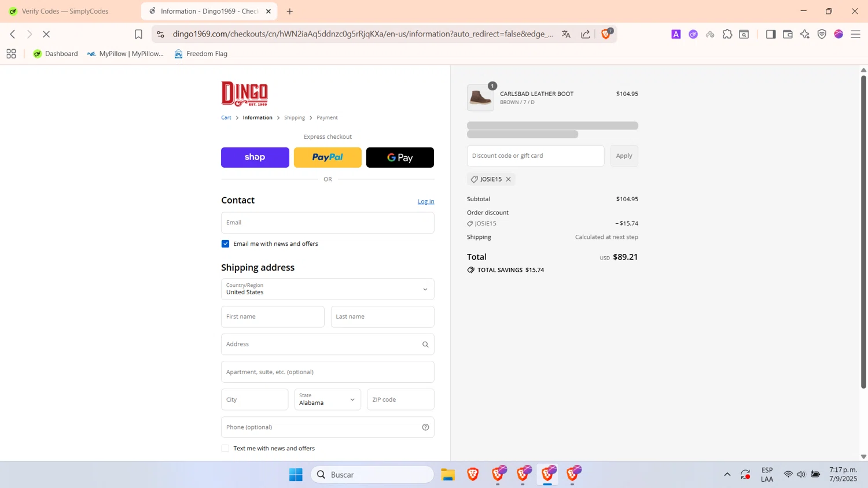Pay with PayPal button
The width and height of the screenshot is (868, 488).
tap(328, 157)
